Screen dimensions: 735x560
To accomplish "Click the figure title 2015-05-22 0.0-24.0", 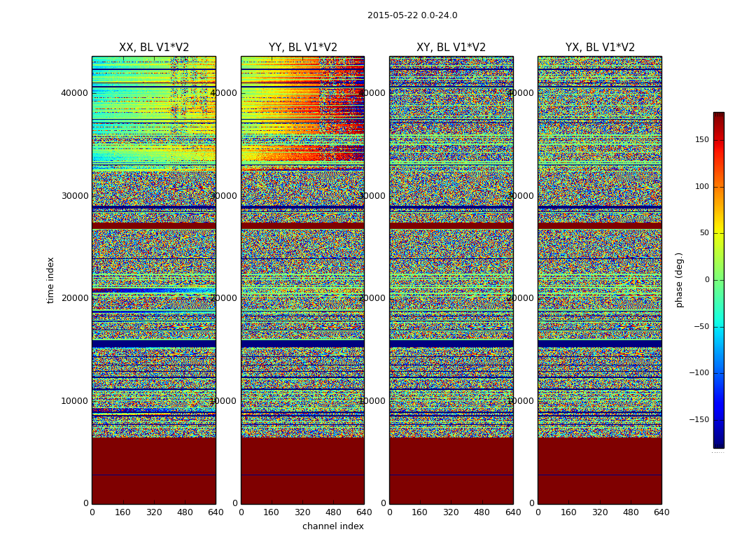I will tap(412, 15).
